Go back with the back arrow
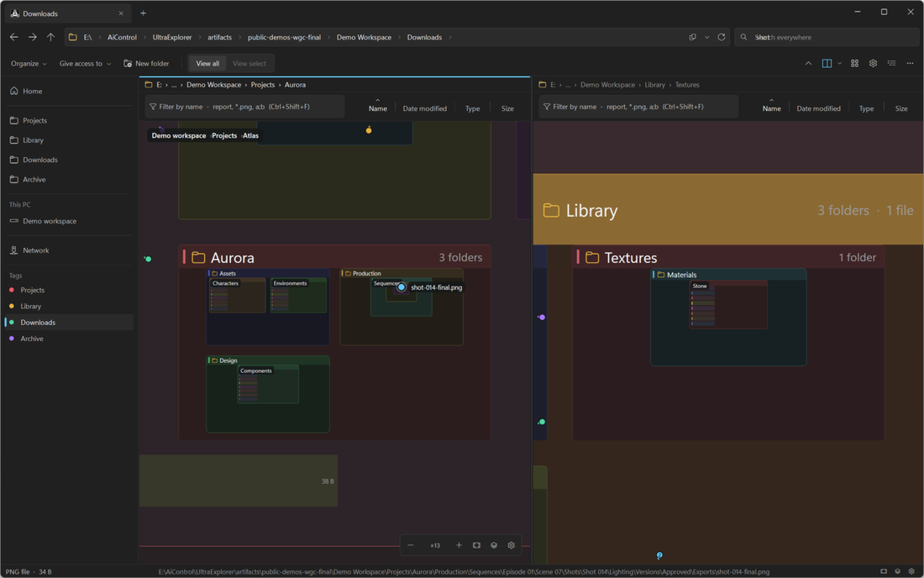 [x=14, y=37]
